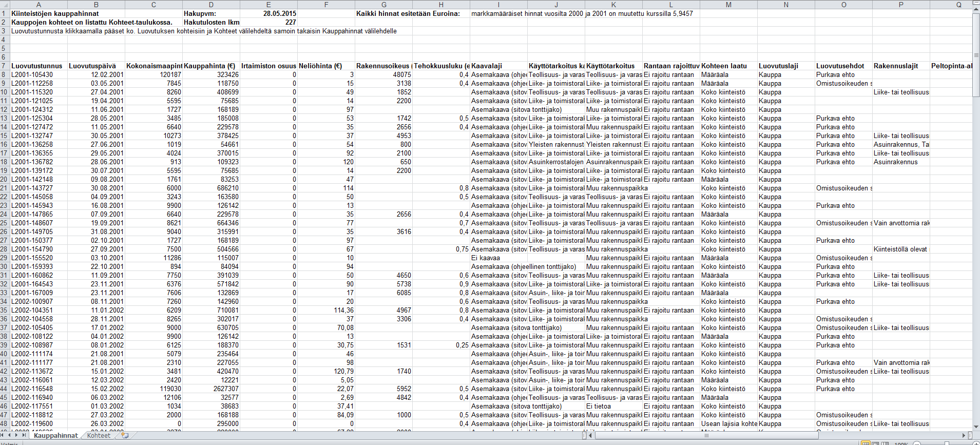Click the 'Kauppahinta (€)' heading cell
The width and height of the screenshot is (980, 445).
pos(211,66)
